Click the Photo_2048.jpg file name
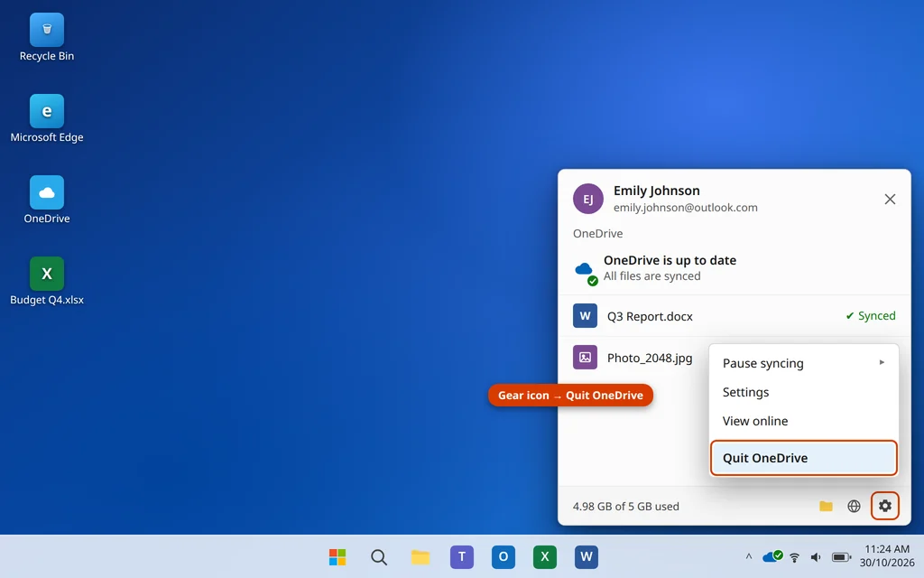This screenshot has height=578, width=924. 650,358
